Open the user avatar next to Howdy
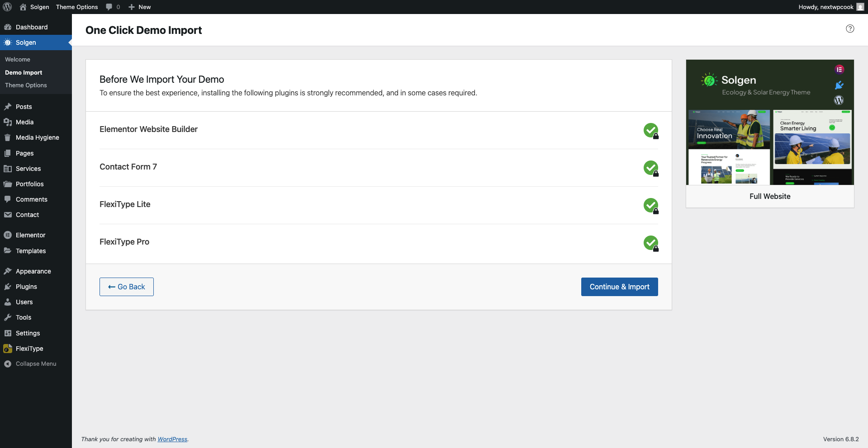Screen dimensions: 868x448 860,7
